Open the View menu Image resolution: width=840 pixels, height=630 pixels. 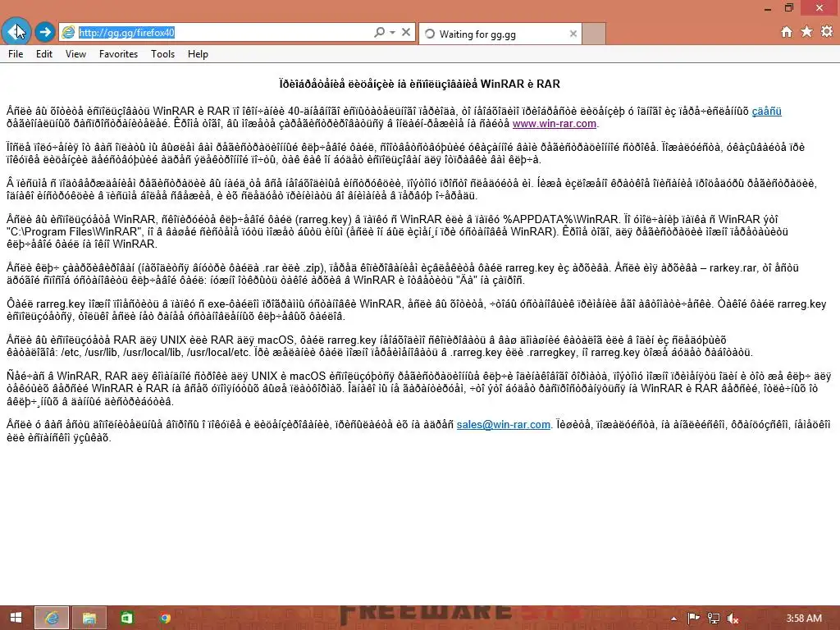(75, 54)
